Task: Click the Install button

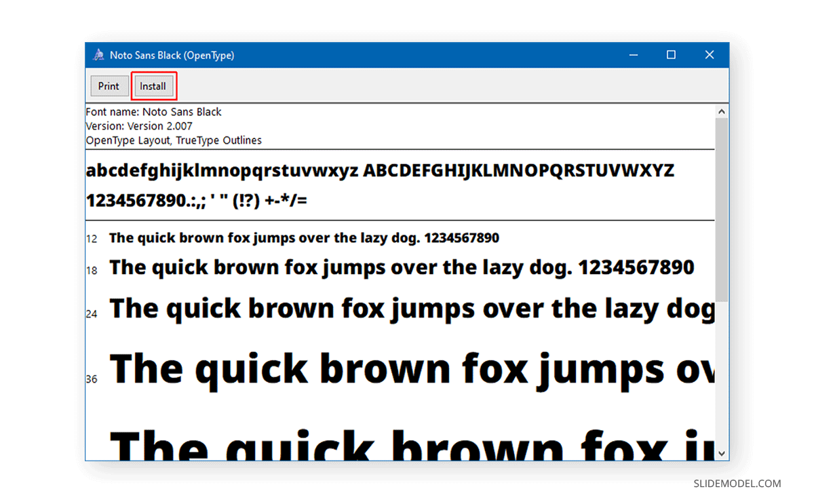Action: (153, 86)
